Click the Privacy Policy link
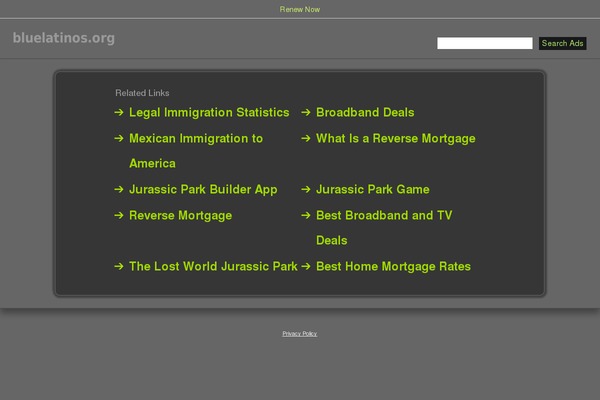The height and width of the screenshot is (400, 600). (300, 334)
